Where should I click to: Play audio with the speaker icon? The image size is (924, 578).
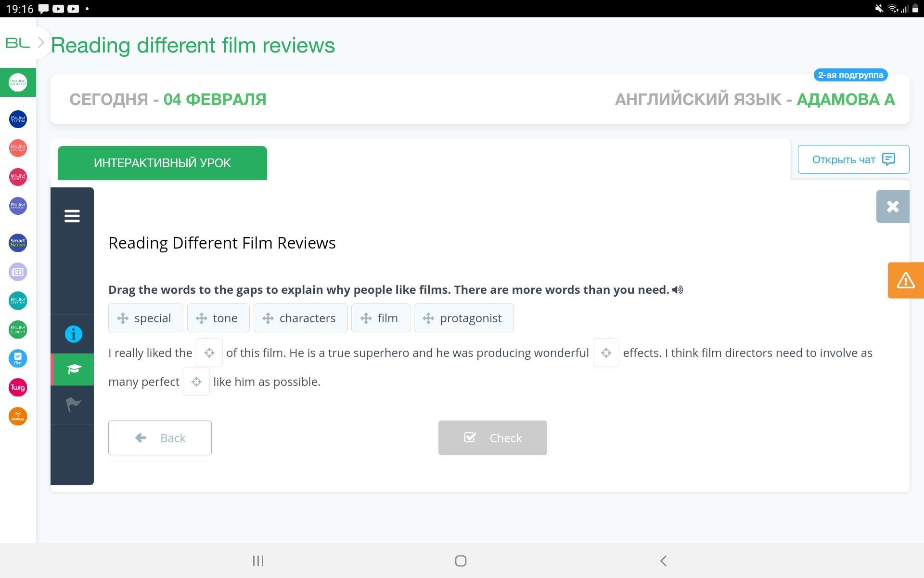pos(678,290)
